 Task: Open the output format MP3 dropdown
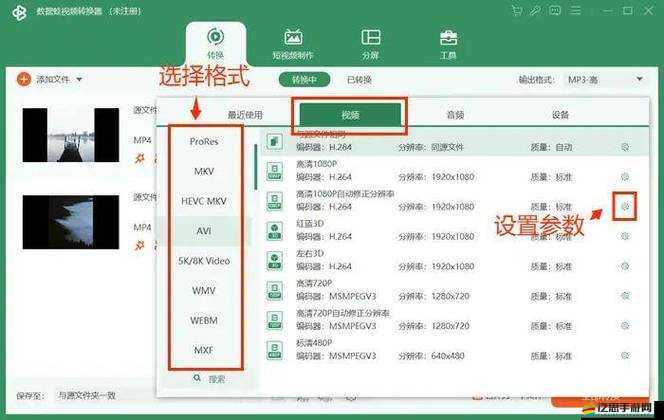605,80
